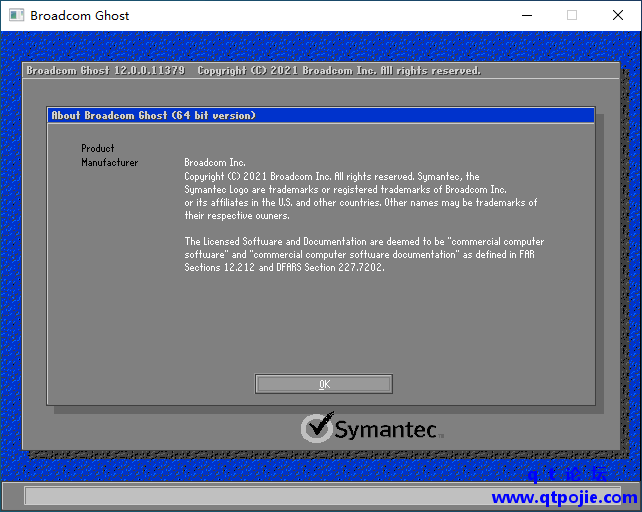The height and width of the screenshot is (512, 642).
Task: Click the 'Product' label
Action: pos(97,148)
